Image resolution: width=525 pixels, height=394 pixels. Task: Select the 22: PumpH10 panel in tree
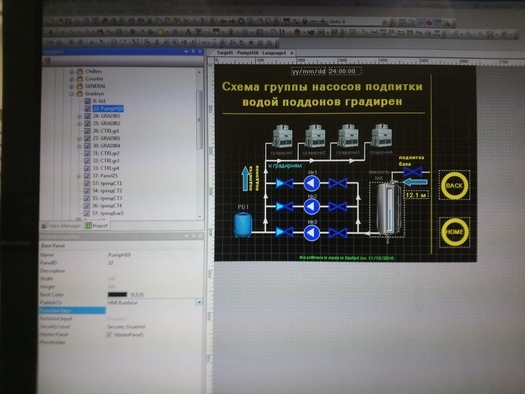coord(108,108)
